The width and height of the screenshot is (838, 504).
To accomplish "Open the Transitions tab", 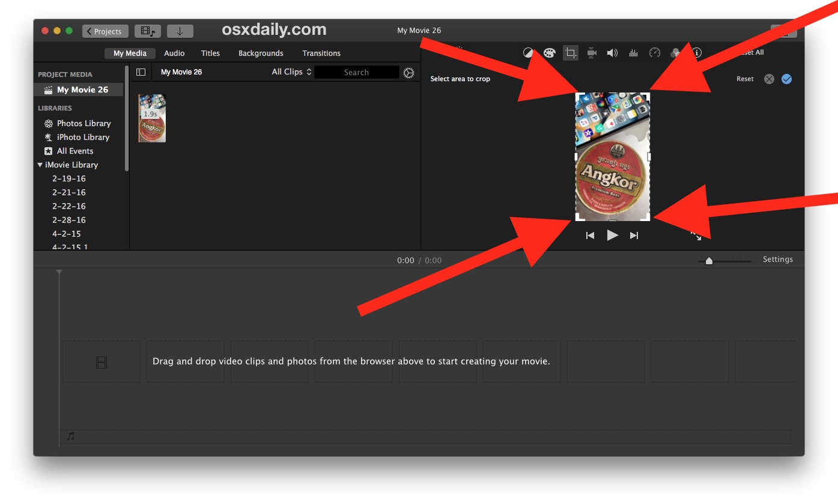I will [321, 53].
